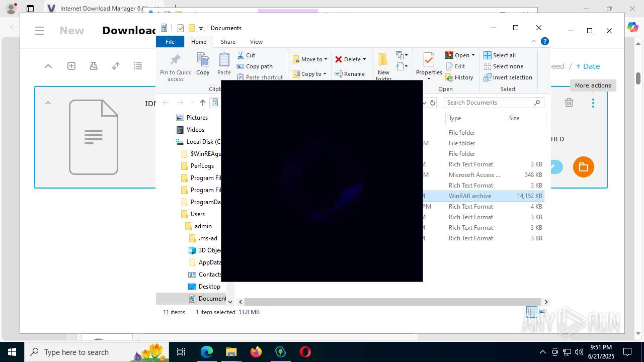This screenshot has height=362, width=644.
Task: Click Paste shortcut in the ribbon
Action: 260,77
